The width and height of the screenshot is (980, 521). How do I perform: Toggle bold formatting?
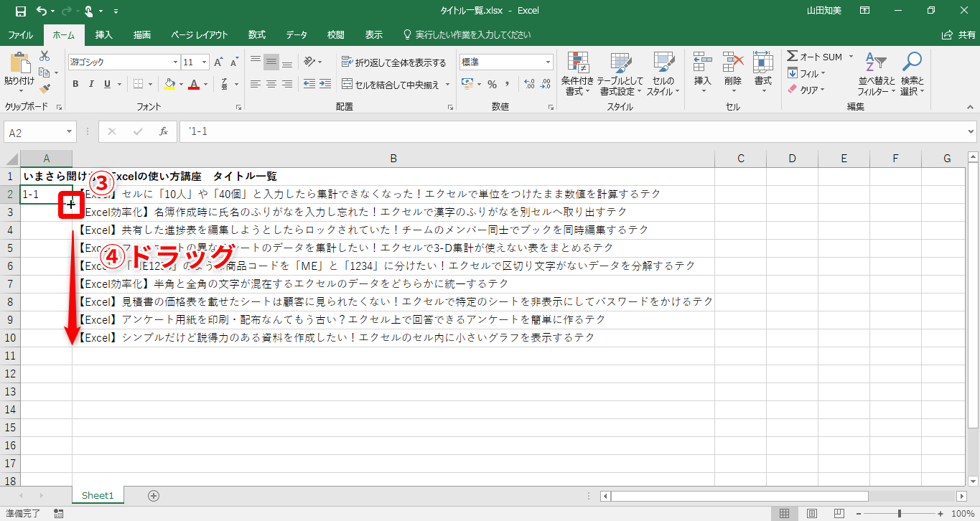(75, 84)
